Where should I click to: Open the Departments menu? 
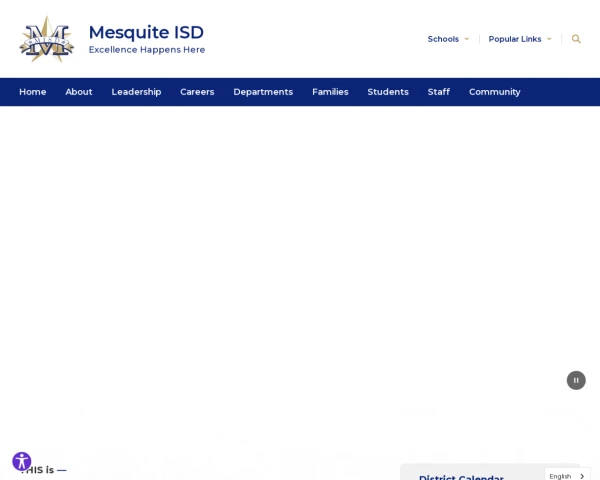(263, 92)
